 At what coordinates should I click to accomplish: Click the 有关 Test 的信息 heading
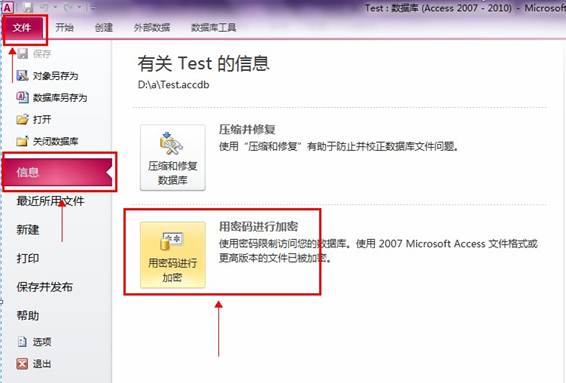pyautogui.click(x=203, y=64)
